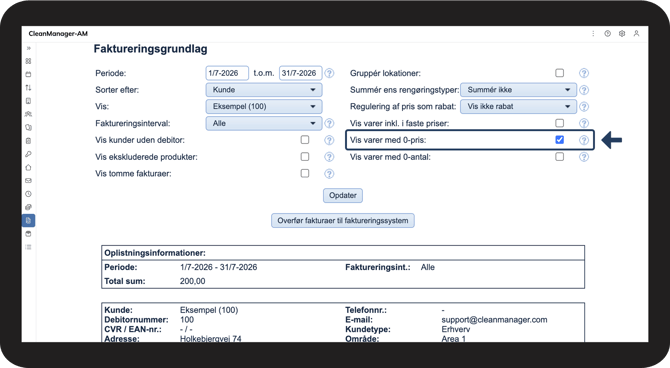The width and height of the screenshot is (670, 368).
Task: Enable Vis tomme fakturaer checkbox
Action: (x=305, y=173)
